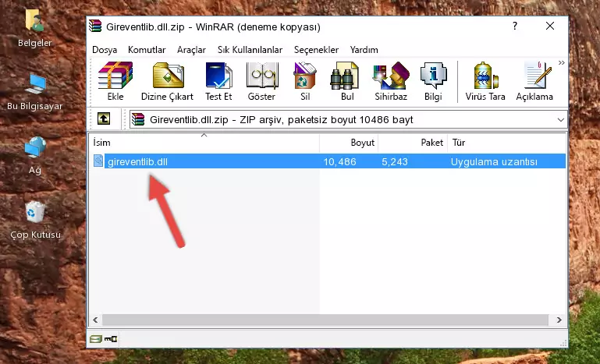The height and width of the screenshot is (364, 600).
Task: Open the Dosya menu
Action: [105, 50]
